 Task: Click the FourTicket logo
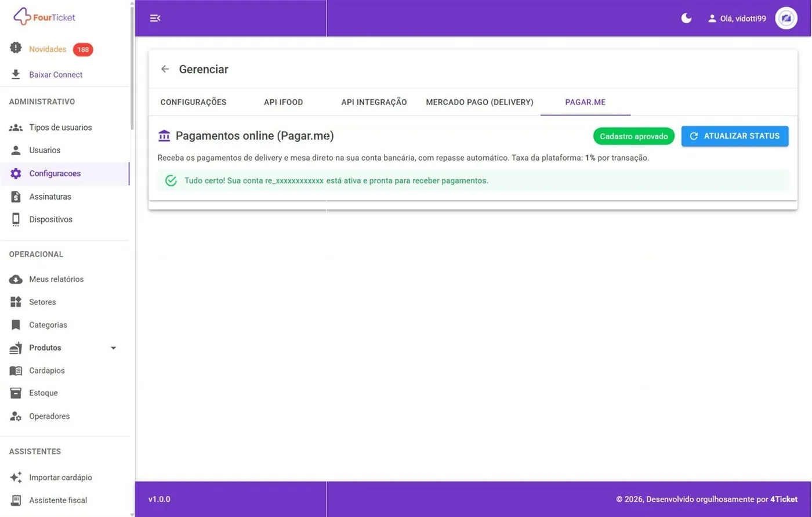tap(44, 17)
